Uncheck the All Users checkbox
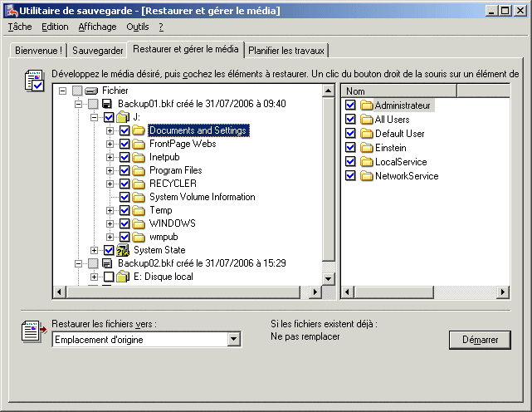Screen dimensions: 532x412 coord(350,120)
